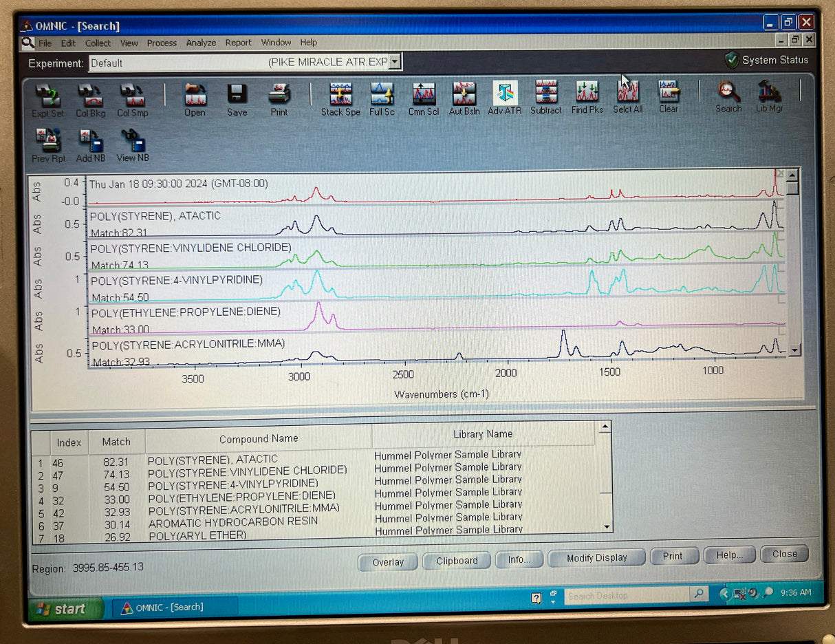835x644 pixels.
Task: Click in the Search Desktop taskbar field
Action: (628, 595)
